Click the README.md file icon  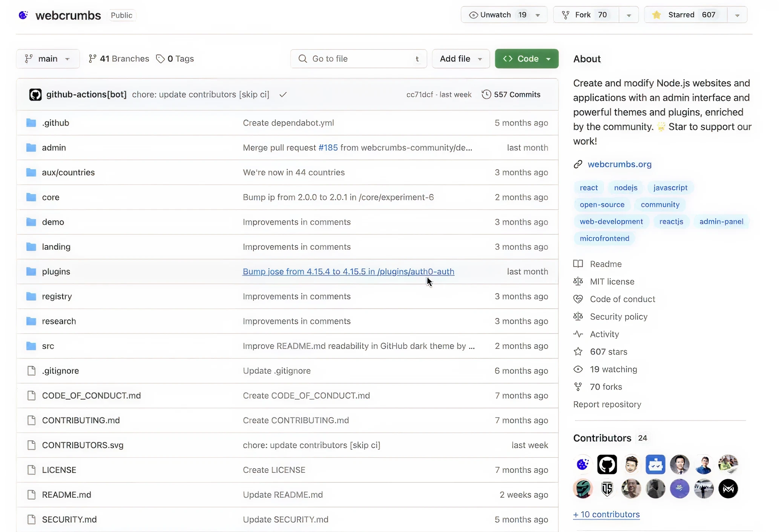tap(32, 495)
